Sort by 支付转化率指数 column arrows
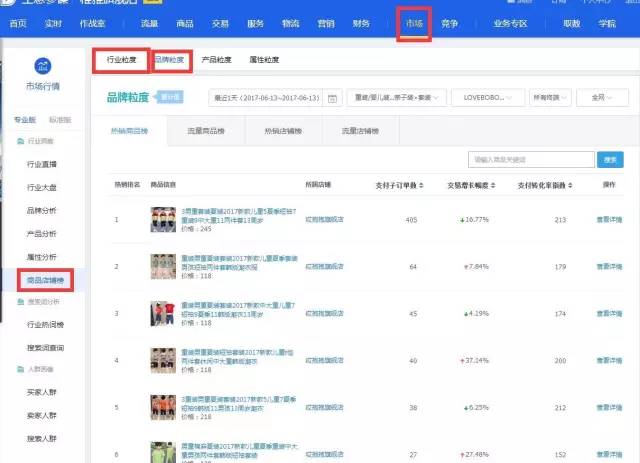 (570, 185)
